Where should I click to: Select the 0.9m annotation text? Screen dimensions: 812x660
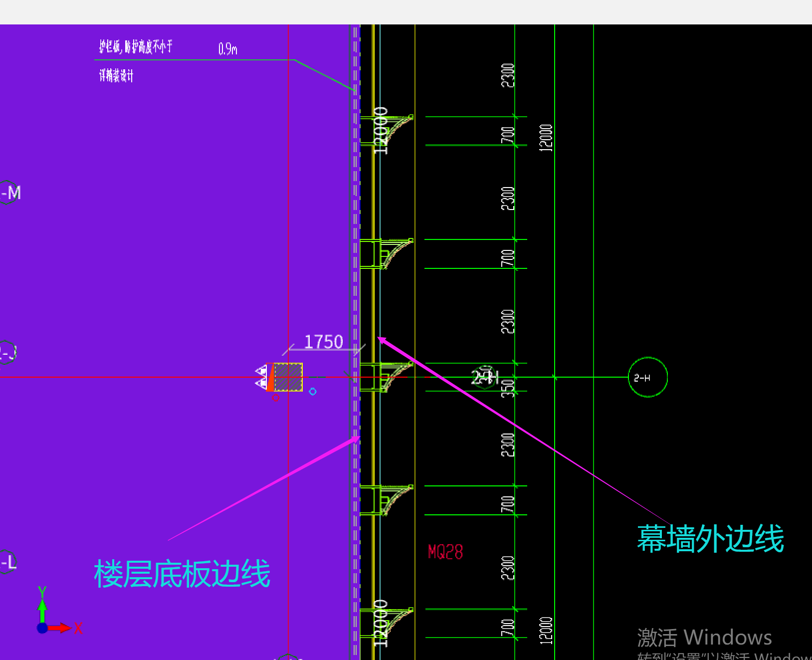tap(228, 49)
